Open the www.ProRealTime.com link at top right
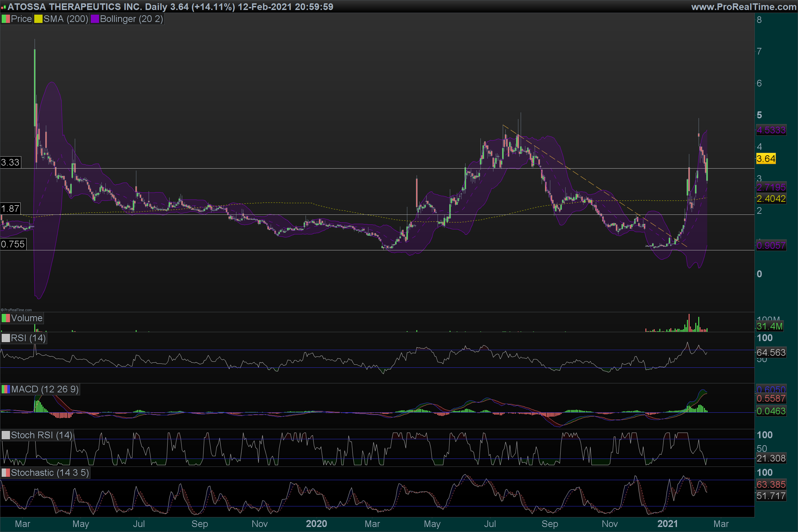This screenshot has height=532, width=798. point(743,7)
